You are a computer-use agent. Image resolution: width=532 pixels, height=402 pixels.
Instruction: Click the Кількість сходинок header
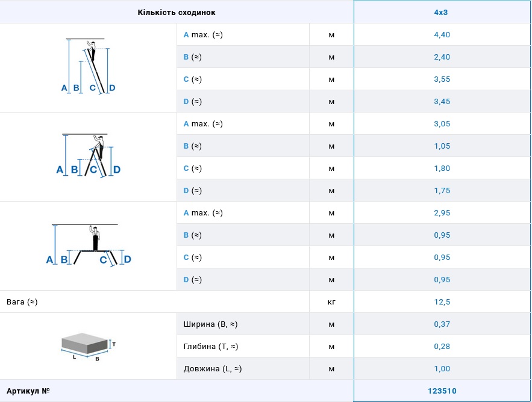[176, 12]
